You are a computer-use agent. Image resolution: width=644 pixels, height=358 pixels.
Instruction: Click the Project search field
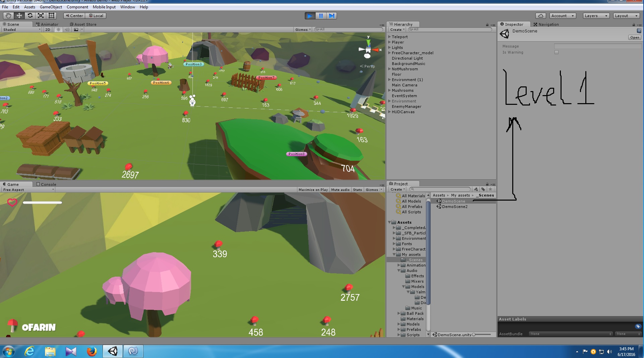point(440,189)
